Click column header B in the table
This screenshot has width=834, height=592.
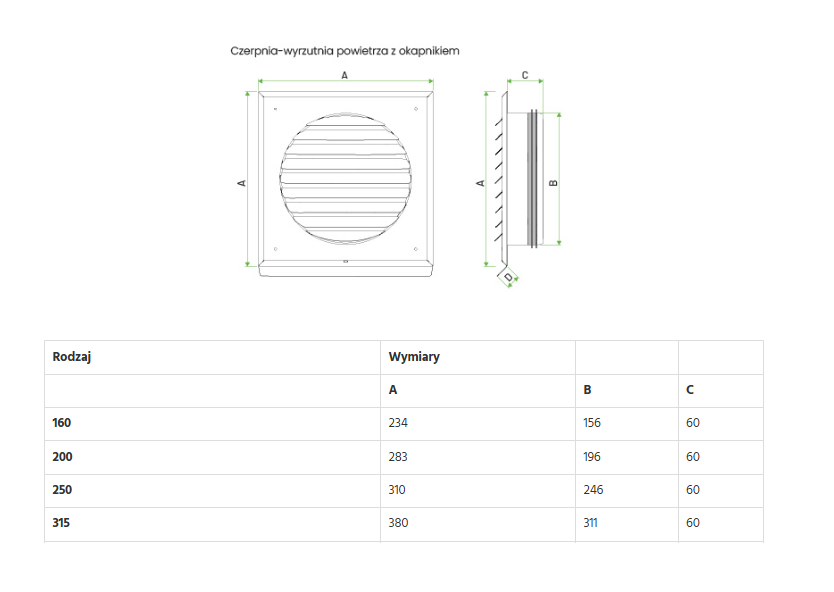[x=587, y=390]
